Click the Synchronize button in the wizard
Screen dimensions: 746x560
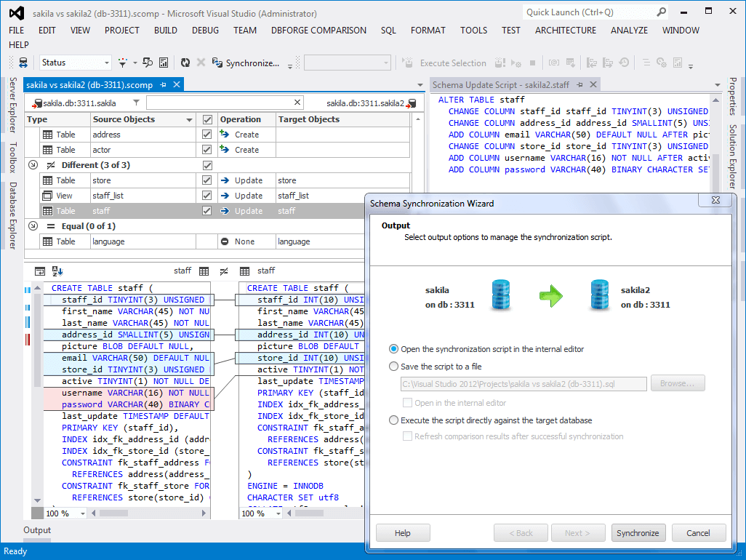(638, 533)
